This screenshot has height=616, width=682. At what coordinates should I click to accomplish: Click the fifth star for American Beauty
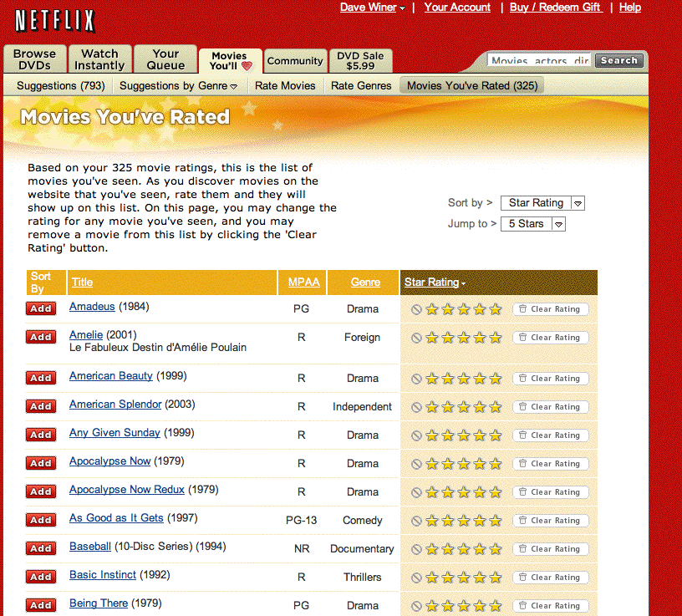point(496,379)
